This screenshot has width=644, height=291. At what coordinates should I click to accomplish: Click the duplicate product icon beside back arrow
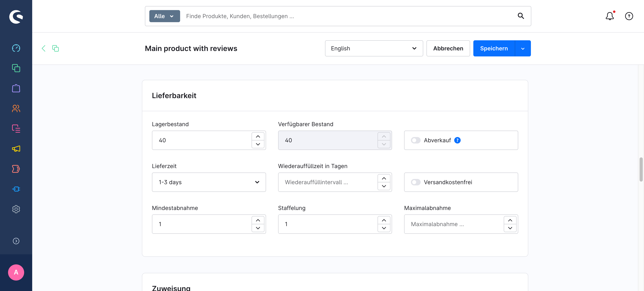pyautogui.click(x=56, y=48)
